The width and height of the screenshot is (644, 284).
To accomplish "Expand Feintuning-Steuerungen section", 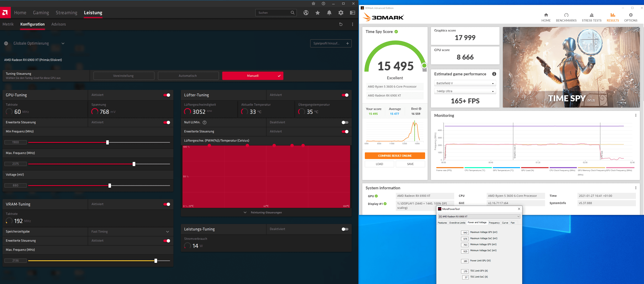I will click(266, 213).
